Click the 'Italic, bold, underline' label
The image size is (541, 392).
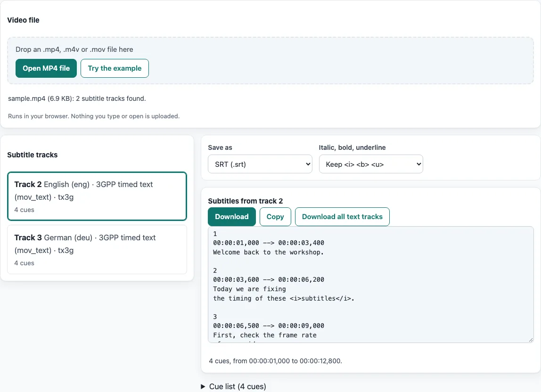[x=352, y=147]
